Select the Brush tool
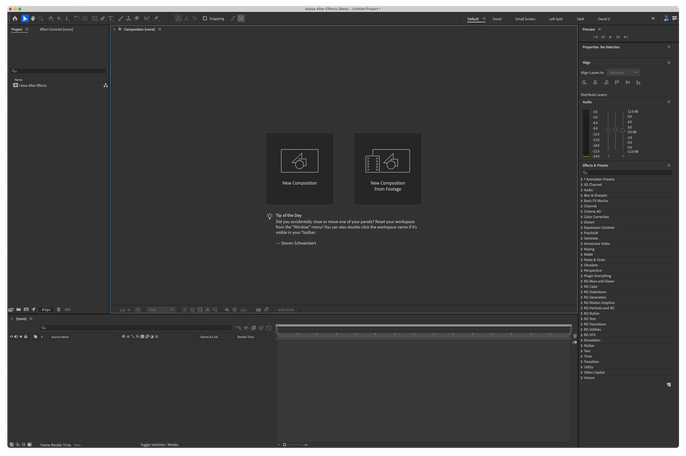686x456 pixels. pyautogui.click(x=120, y=18)
